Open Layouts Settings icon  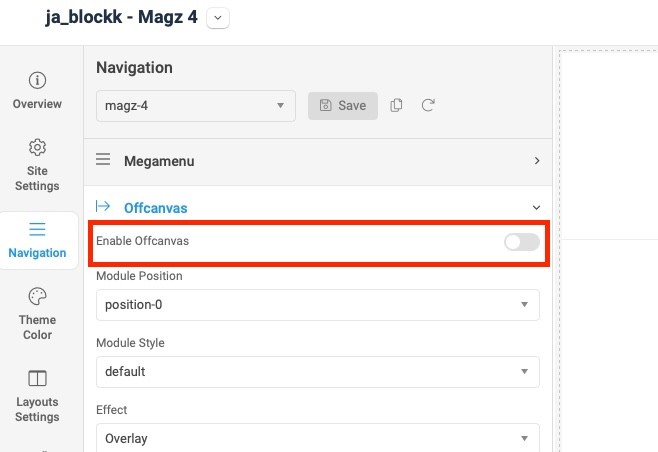(37, 378)
